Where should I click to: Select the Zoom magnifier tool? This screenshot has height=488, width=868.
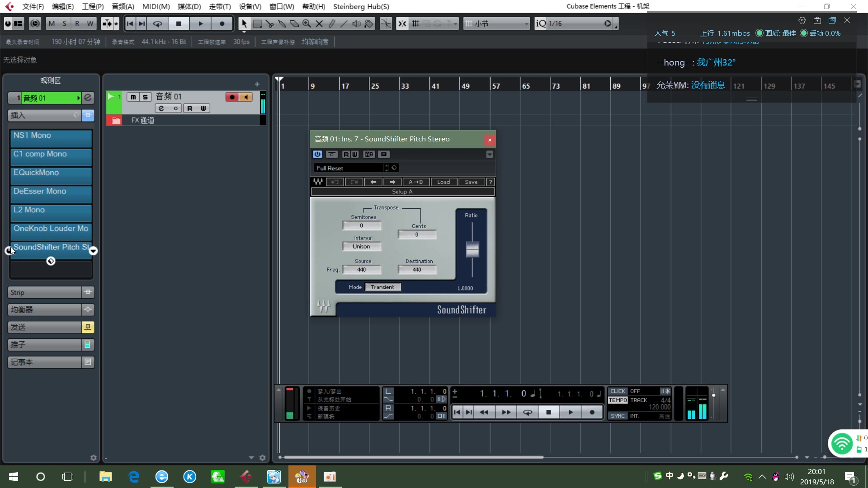pyautogui.click(x=307, y=23)
